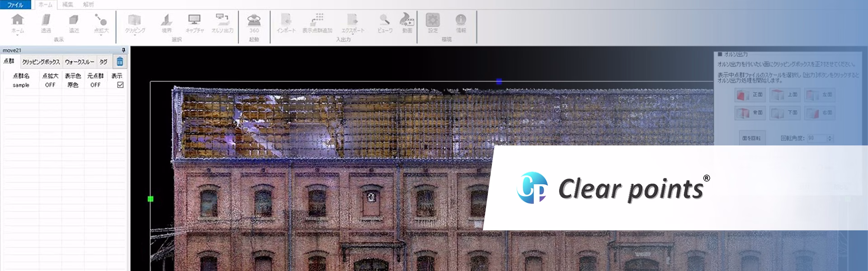Click the 原色 display color cell for sample
Image resolution: width=868 pixels, height=271 pixels.
point(73,85)
